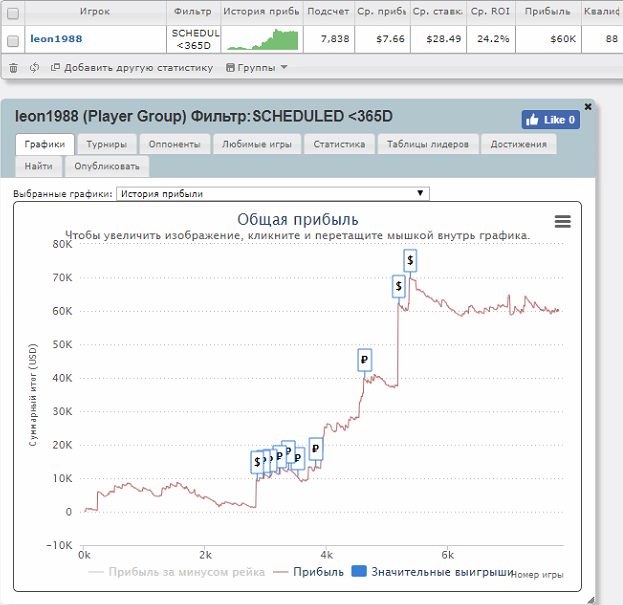Click the 'Общая прибыль' chart title

(298, 219)
